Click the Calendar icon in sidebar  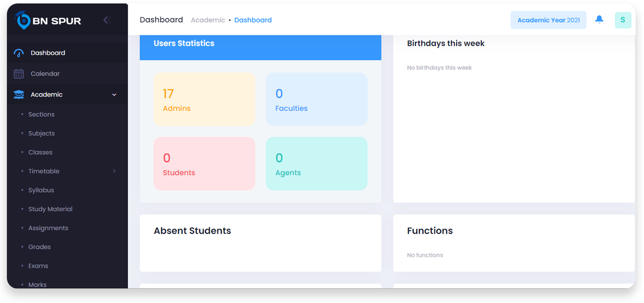(19, 74)
